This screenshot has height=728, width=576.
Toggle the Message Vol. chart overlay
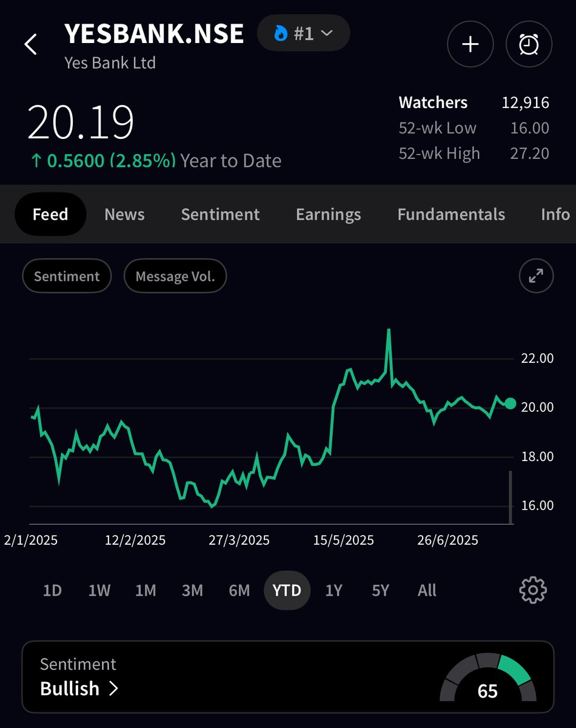[x=175, y=277]
